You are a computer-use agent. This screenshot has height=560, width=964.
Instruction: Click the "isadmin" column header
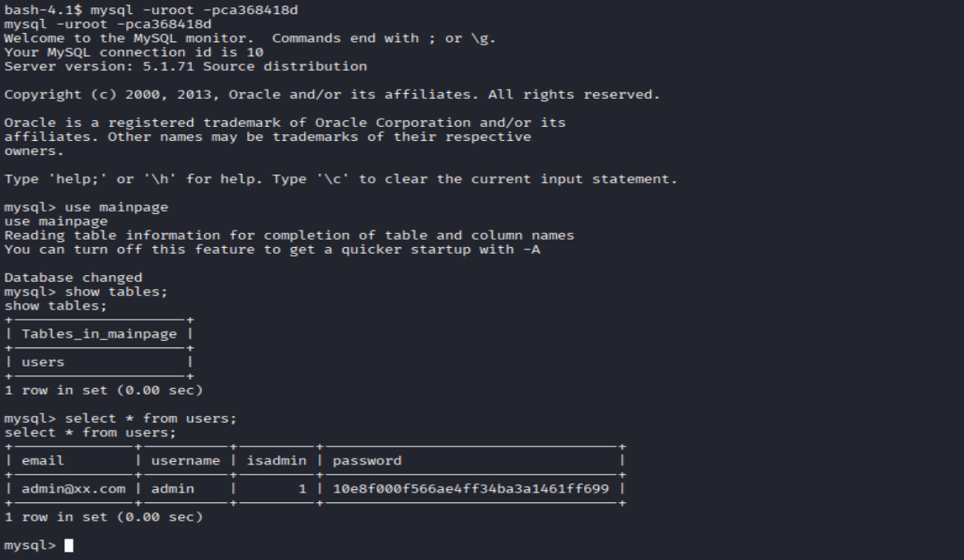click(x=277, y=460)
